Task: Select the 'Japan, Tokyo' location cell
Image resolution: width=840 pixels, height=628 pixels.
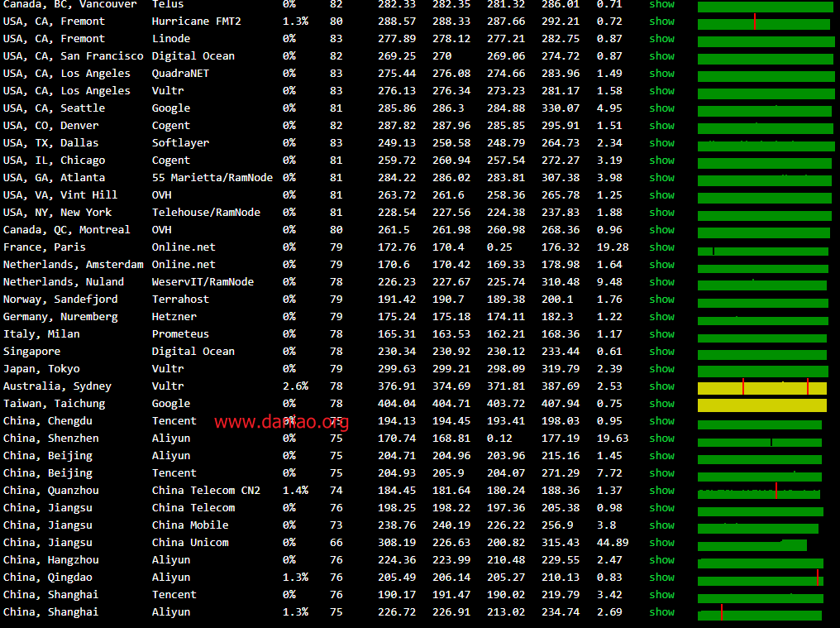Action: click(41, 369)
